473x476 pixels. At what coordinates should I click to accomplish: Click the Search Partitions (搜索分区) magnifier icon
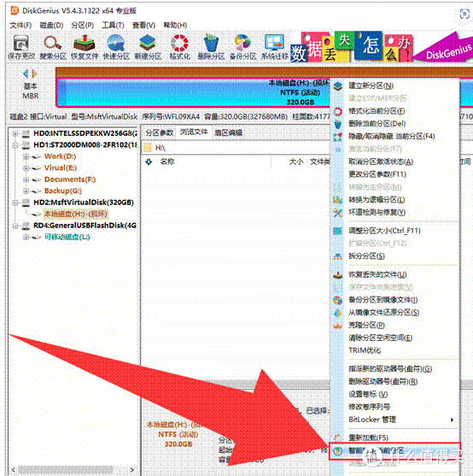[x=53, y=47]
